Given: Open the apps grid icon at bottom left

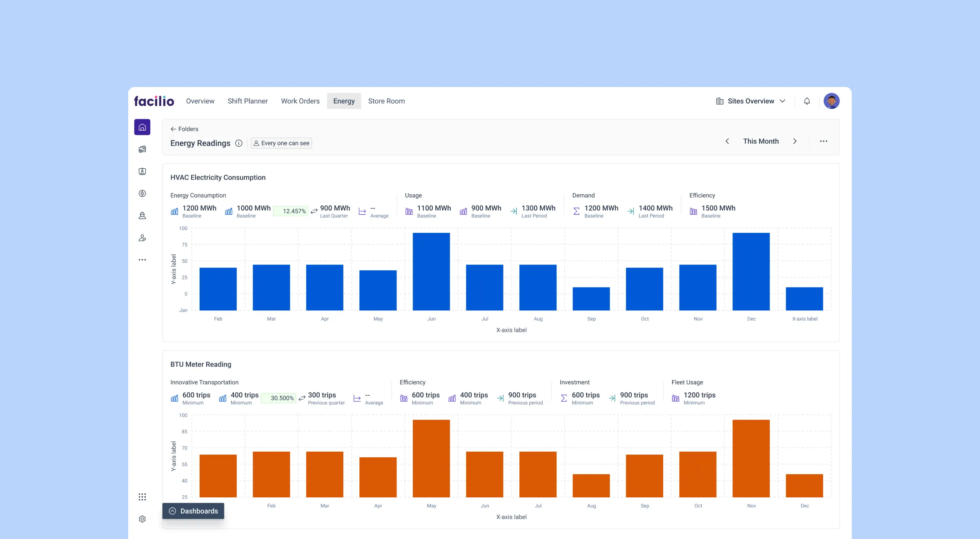Looking at the screenshot, I should coord(142,497).
